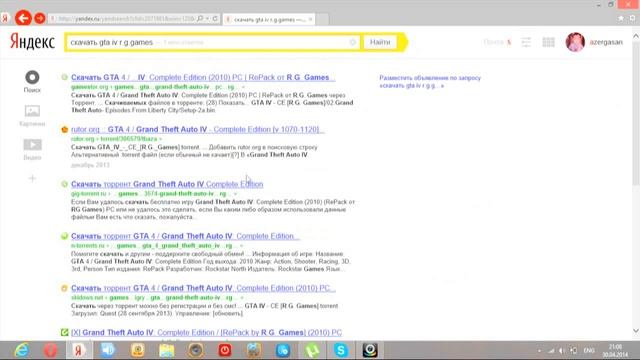Open the search settings sliders icon
The width and height of the screenshot is (640, 360).
coord(526,42)
